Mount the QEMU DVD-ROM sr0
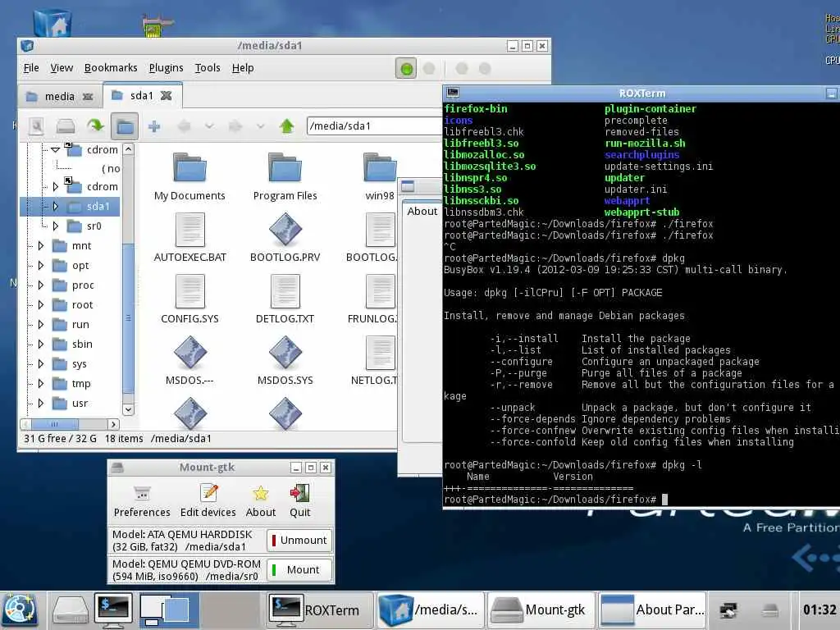Viewport: 840px width, 630px height. point(299,569)
